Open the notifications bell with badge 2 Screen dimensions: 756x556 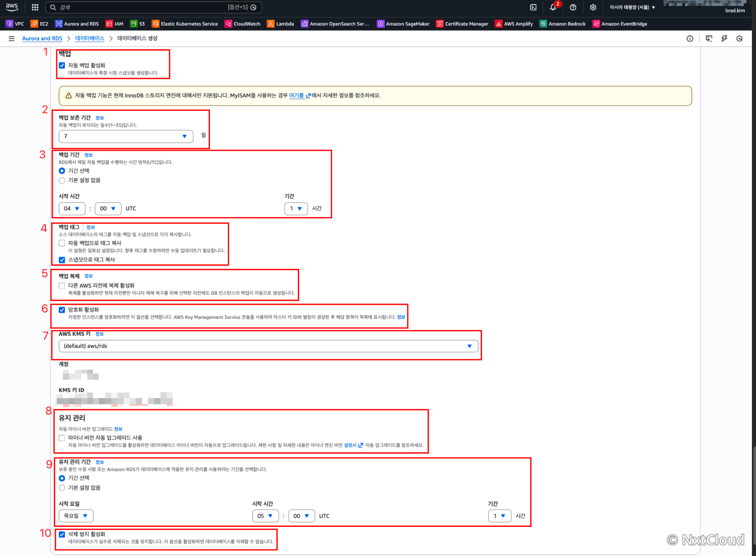(x=553, y=7)
